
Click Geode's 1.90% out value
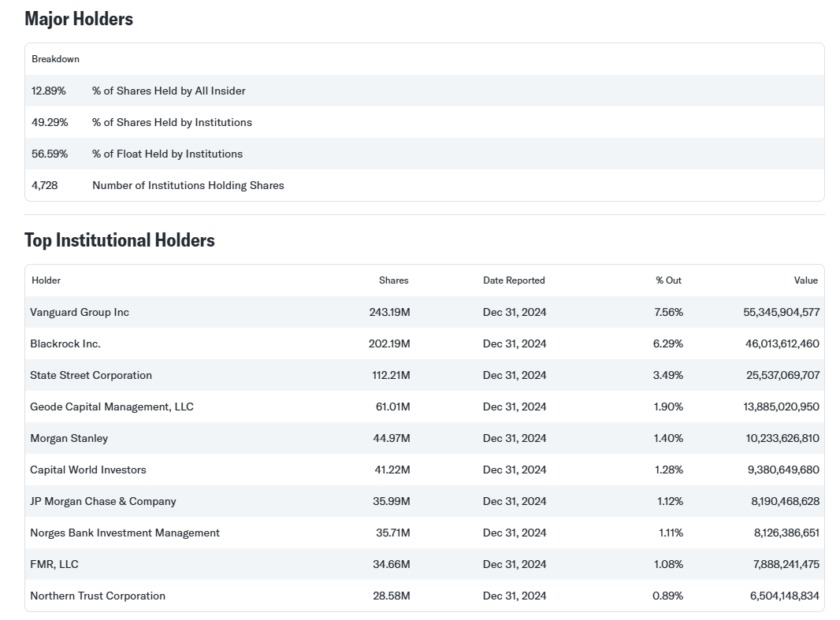point(668,407)
